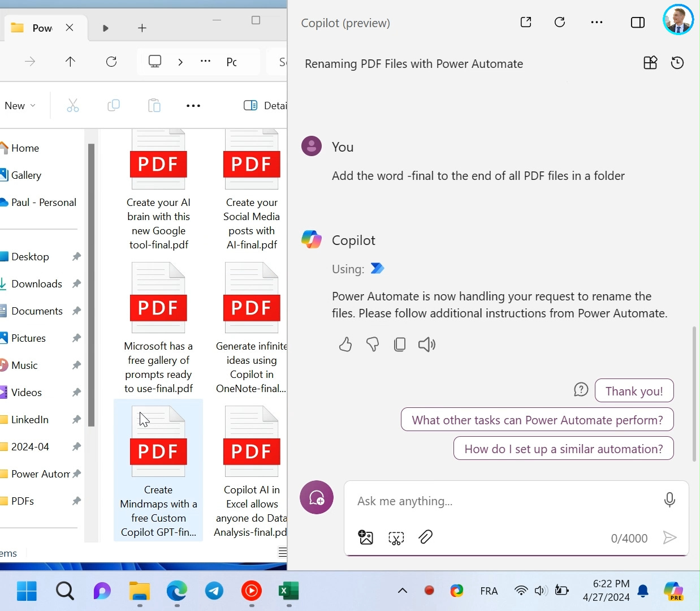Use microphone for voice input
The width and height of the screenshot is (700, 611).
pos(669,500)
